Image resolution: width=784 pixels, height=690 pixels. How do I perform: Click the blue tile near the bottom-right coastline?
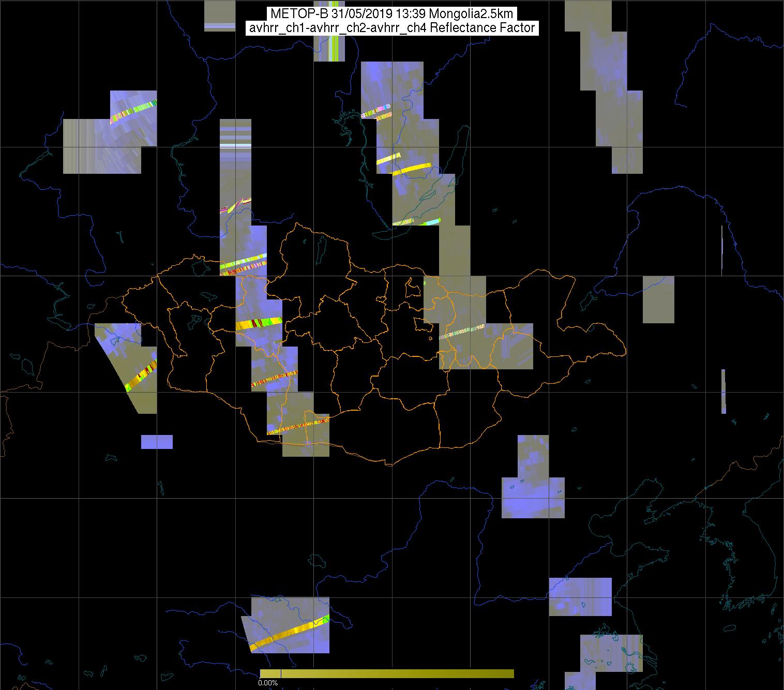coord(580,597)
